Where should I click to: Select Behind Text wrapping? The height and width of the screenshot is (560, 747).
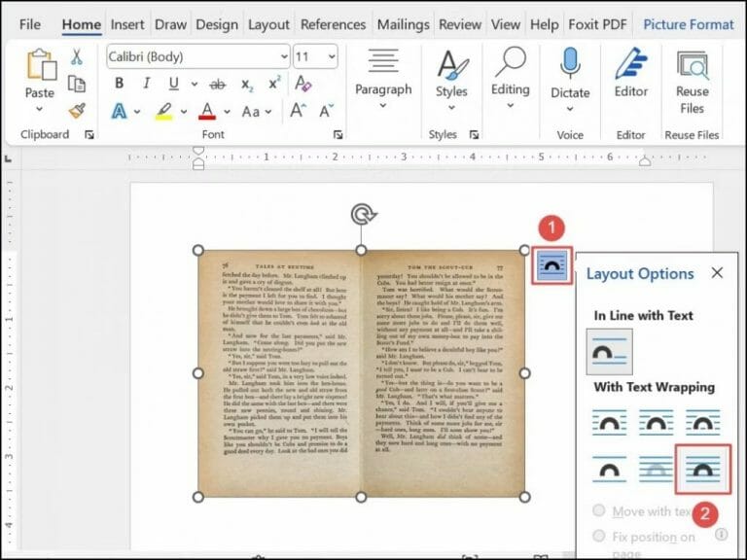coord(656,470)
